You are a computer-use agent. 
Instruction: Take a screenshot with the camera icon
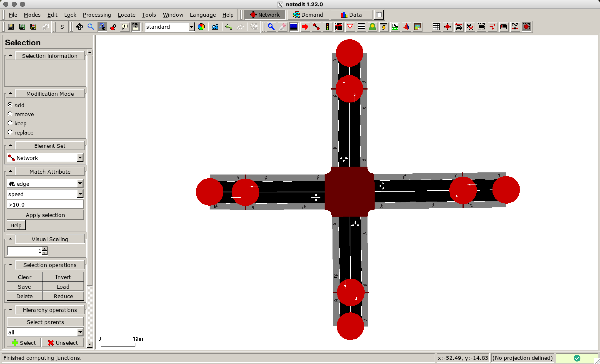coord(215,27)
